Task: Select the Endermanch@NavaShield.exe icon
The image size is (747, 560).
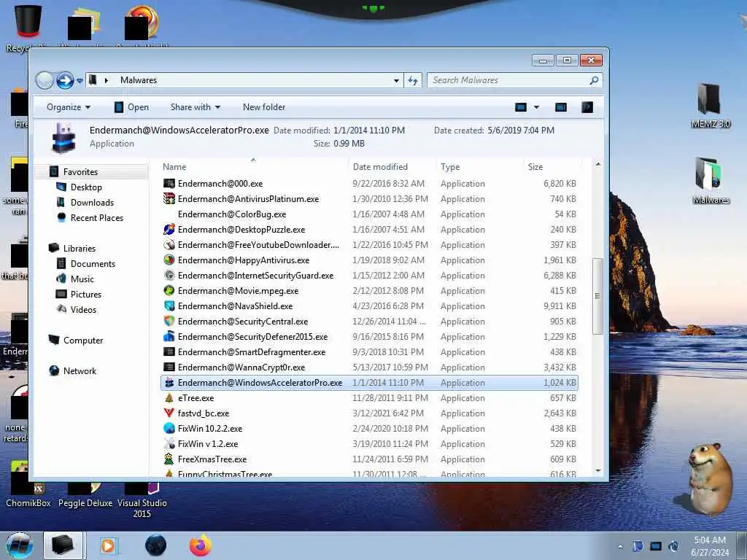Action: [169, 306]
